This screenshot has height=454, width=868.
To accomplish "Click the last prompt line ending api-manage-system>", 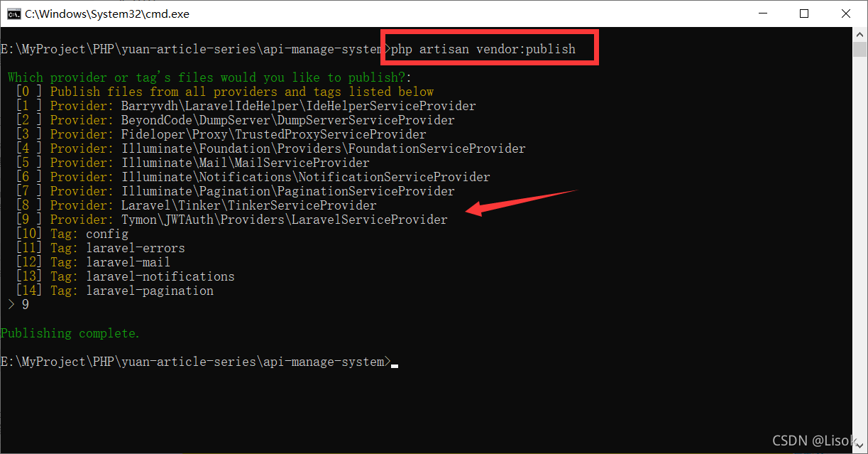I will [195, 362].
